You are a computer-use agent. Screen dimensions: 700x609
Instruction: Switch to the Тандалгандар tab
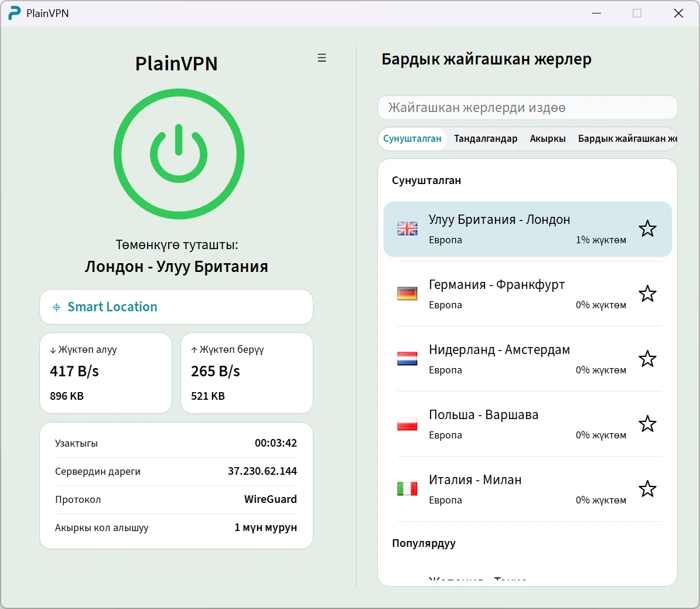[x=486, y=138]
